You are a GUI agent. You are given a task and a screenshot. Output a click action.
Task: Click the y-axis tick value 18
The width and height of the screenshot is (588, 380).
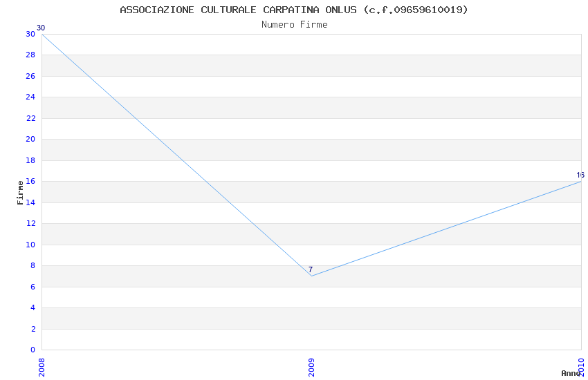[x=30, y=160]
